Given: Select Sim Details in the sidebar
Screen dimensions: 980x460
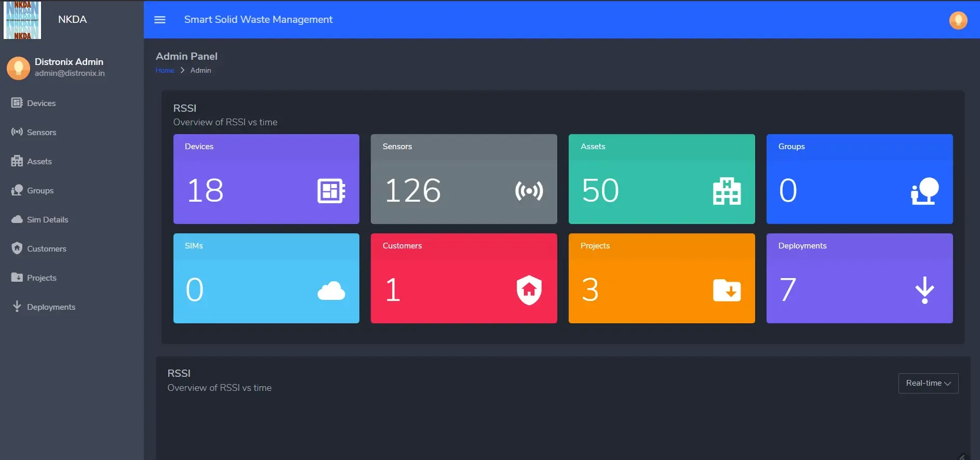Looking at the screenshot, I should point(47,220).
